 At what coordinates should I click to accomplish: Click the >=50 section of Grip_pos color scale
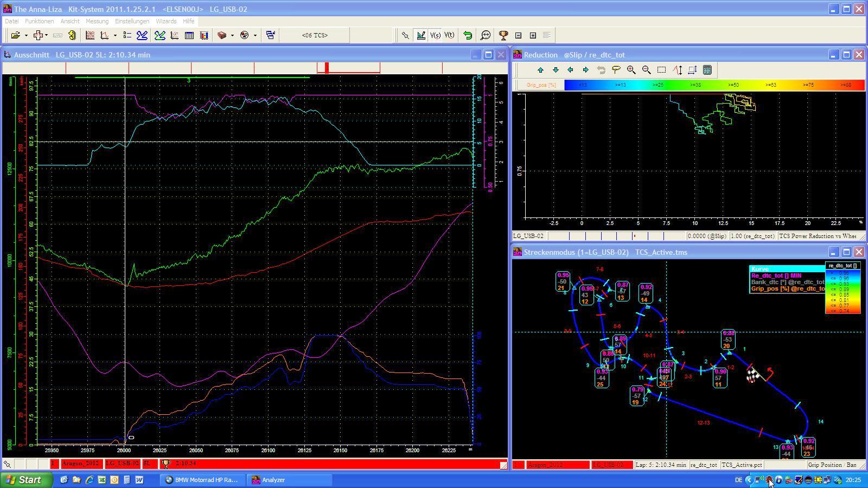(733, 85)
